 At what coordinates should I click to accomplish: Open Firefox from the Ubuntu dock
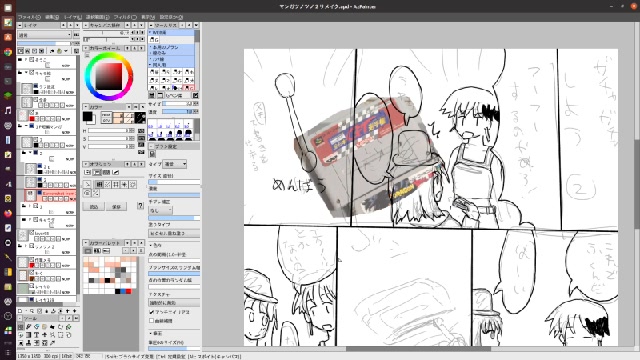(x=8, y=213)
